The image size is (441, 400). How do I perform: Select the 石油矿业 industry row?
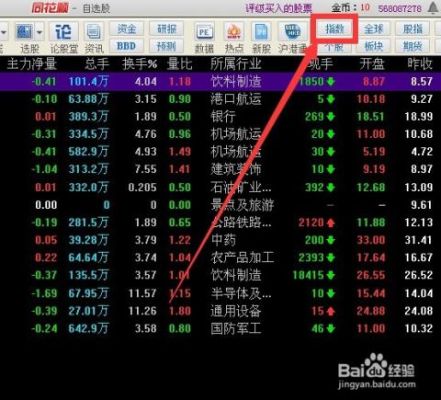pos(220,187)
